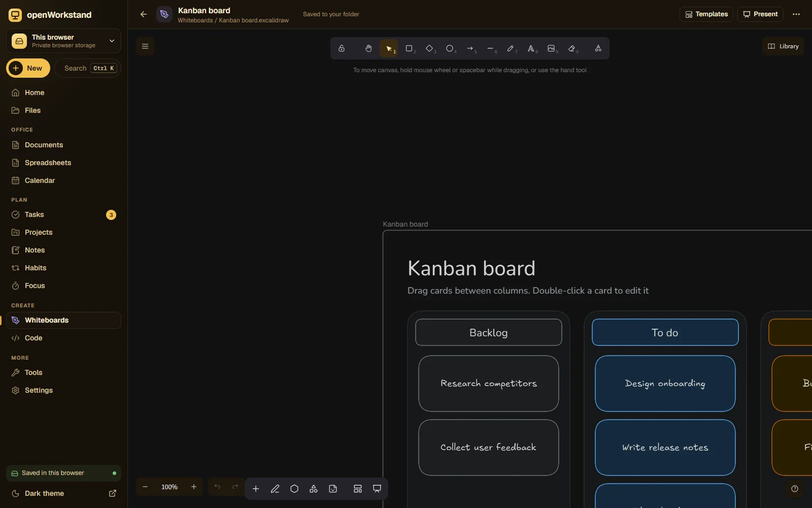Select the Rectangle tool
The height and width of the screenshot is (508, 812).
click(409, 48)
